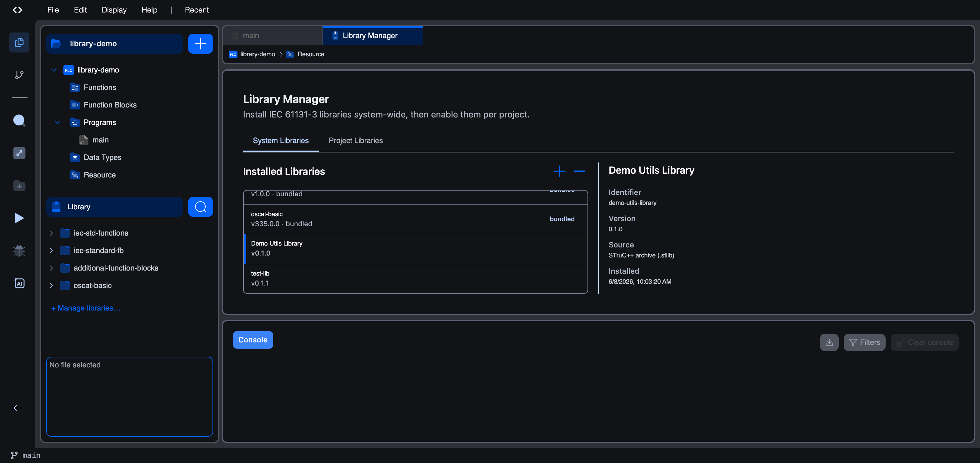Screen dimensions: 980x463
Task: Switch to the main editor tab
Action: pos(272,35)
